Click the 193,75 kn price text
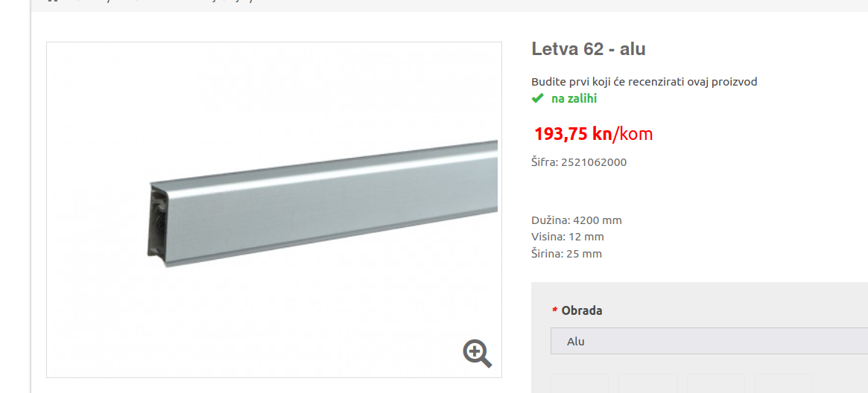868x393 pixels. pos(573,134)
